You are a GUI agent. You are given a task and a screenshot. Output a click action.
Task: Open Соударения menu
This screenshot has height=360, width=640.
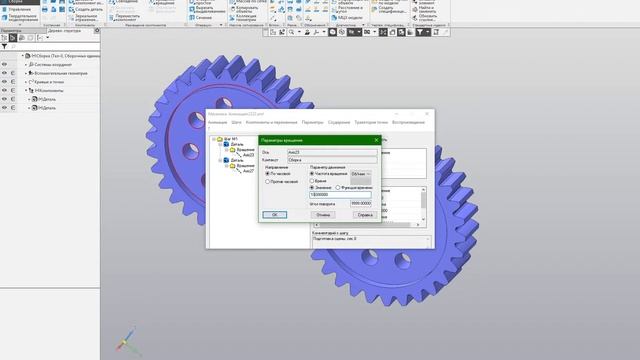[339, 122]
